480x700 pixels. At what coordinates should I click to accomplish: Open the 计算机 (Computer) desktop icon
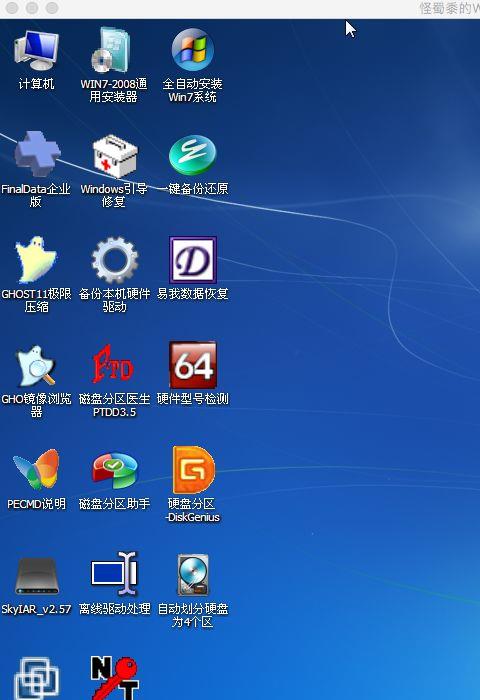pyautogui.click(x=36, y=51)
